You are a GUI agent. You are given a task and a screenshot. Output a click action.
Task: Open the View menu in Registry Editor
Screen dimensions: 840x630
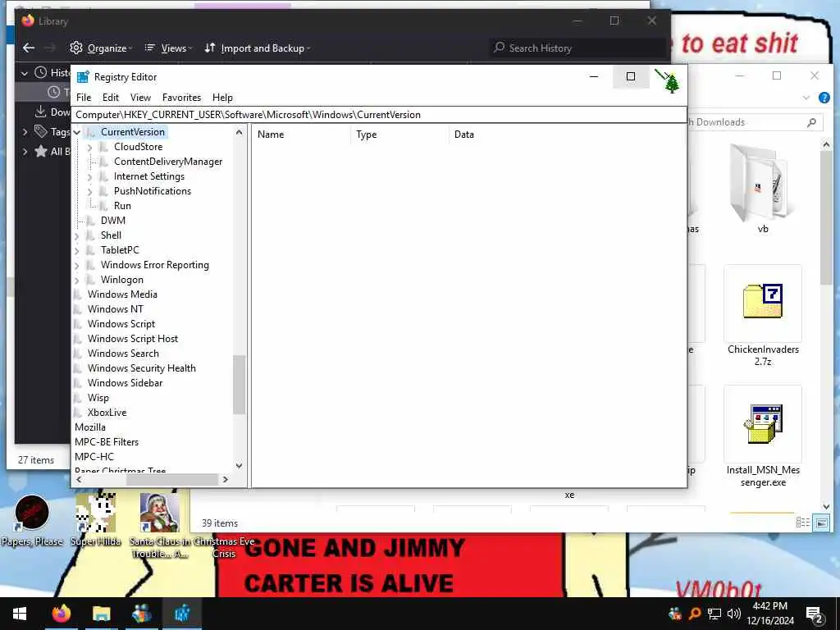click(140, 98)
